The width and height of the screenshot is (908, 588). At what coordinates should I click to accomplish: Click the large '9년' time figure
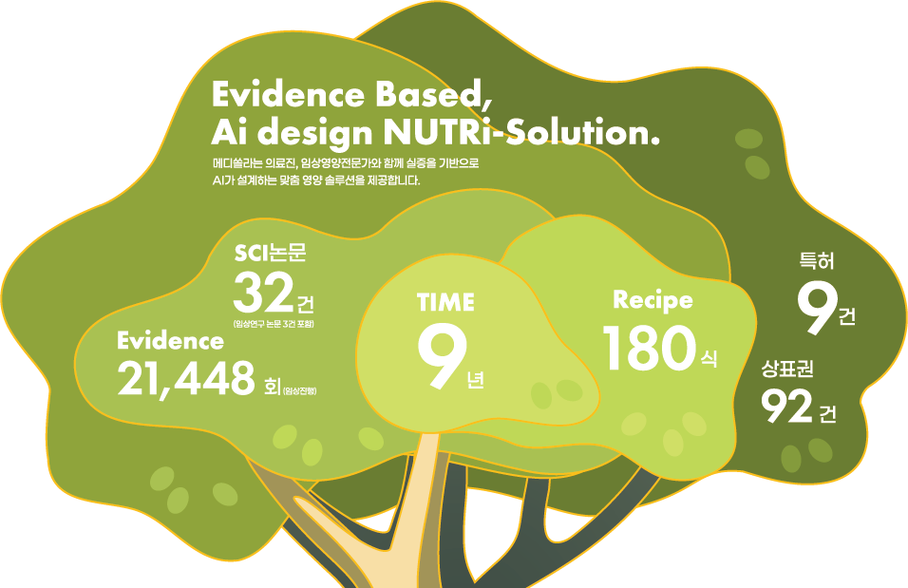tap(450, 357)
